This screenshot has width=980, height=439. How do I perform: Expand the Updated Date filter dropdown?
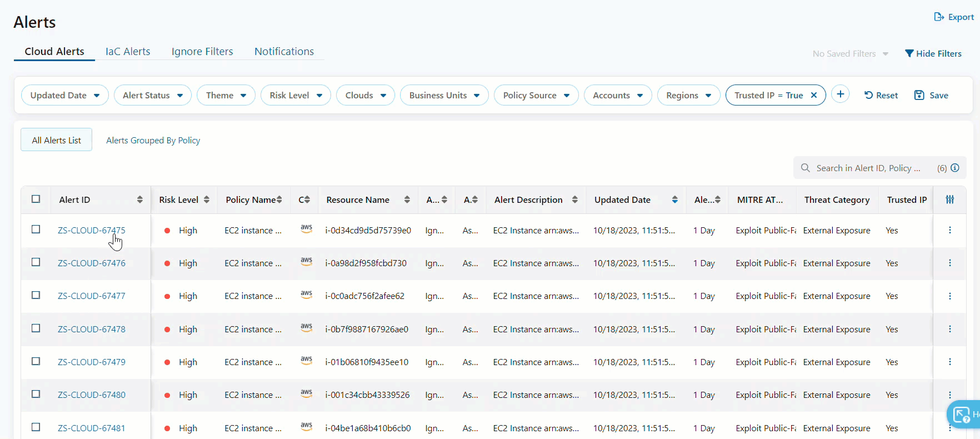(x=65, y=95)
